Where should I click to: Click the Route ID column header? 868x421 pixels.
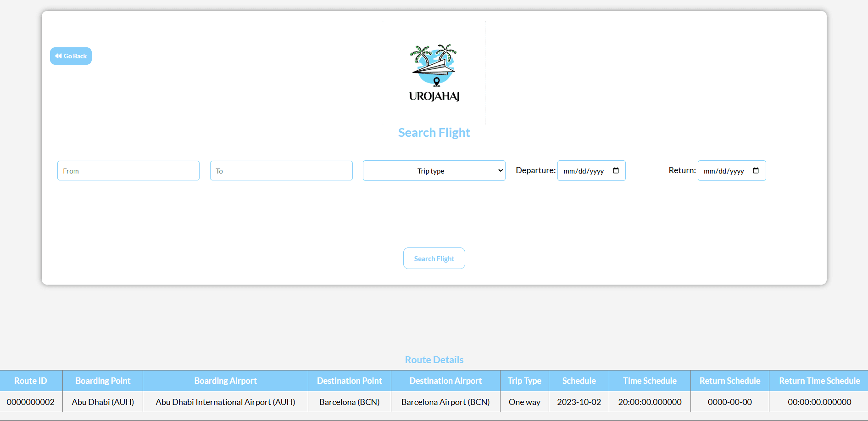(31, 381)
